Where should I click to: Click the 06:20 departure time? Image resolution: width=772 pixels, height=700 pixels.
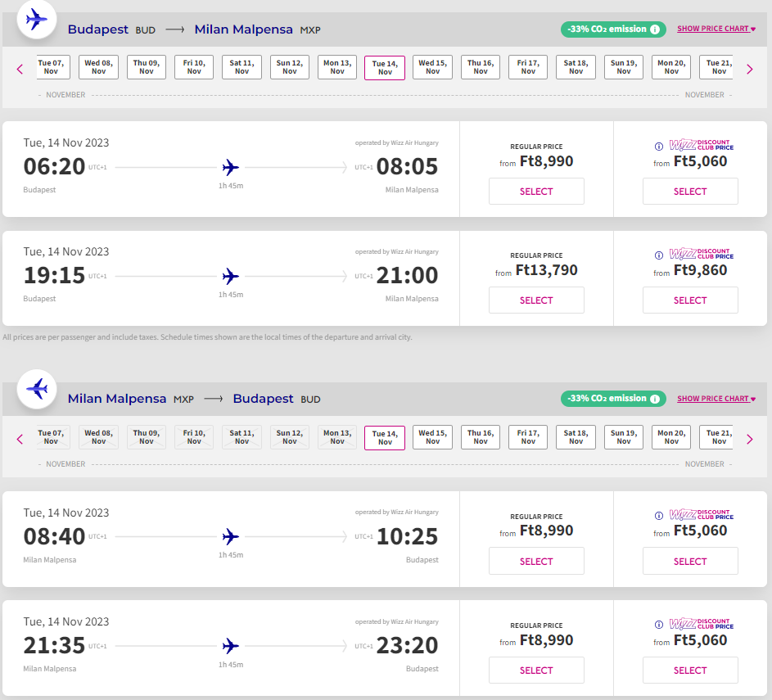(x=54, y=167)
